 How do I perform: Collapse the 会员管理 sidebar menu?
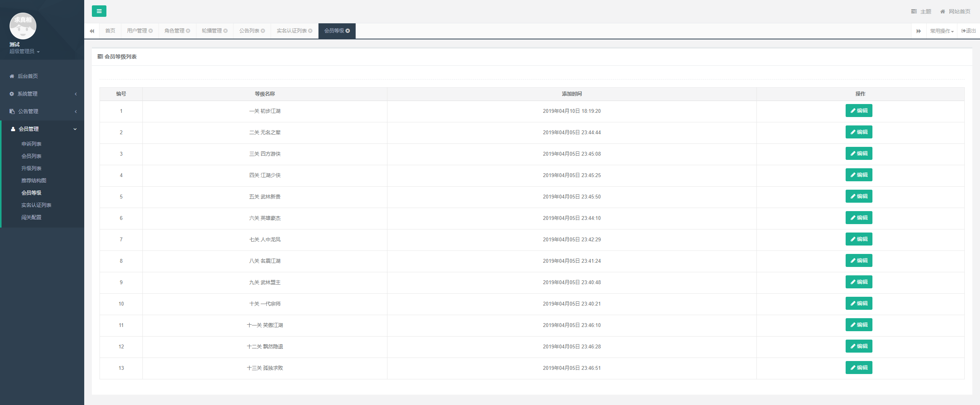tap(42, 129)
